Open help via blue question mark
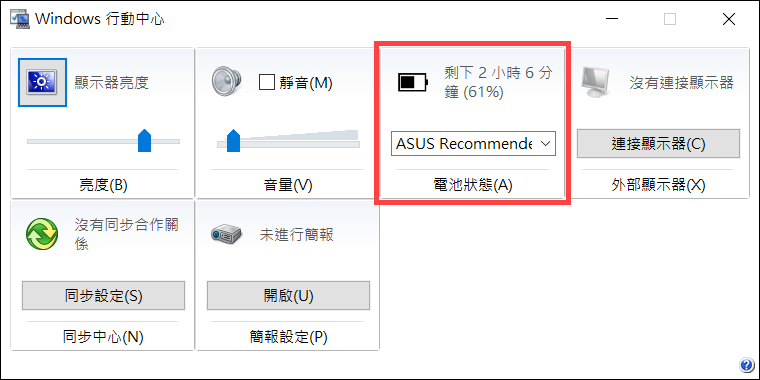The height and width of the screenshot is (380, 760). point(746,365)
